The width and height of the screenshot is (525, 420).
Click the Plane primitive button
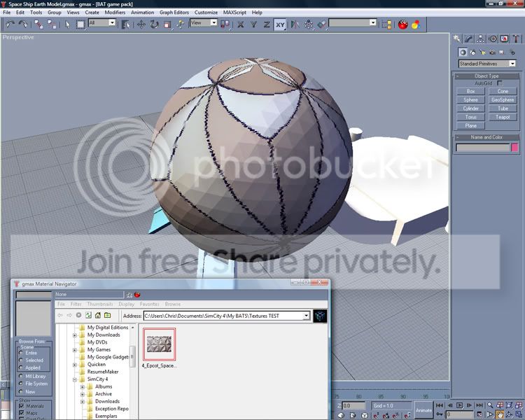click(470, 125)
